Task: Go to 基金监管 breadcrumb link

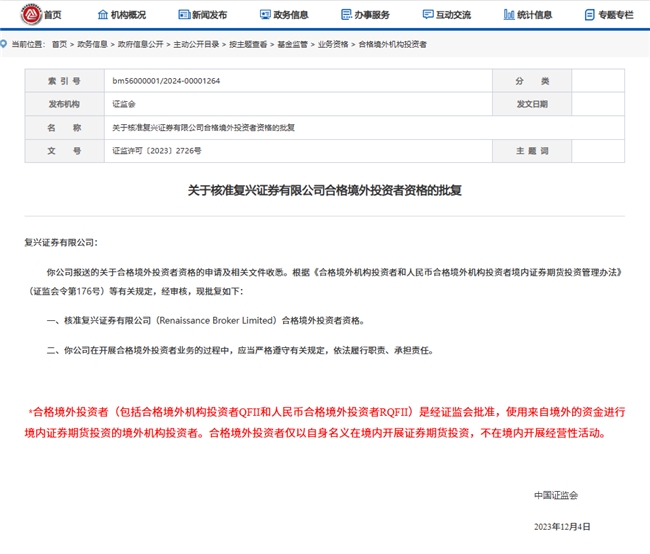Action: [x=293, y=45]
